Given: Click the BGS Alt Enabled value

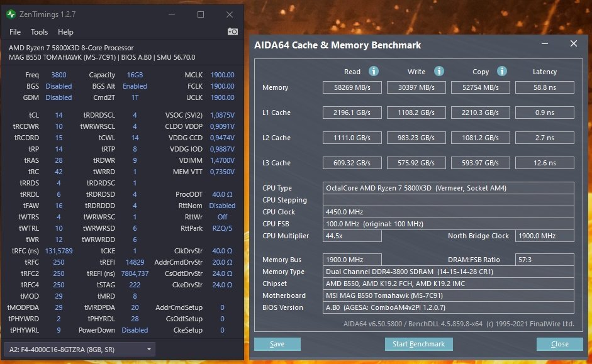Looking at the screenshot, I should click(135, 86).
